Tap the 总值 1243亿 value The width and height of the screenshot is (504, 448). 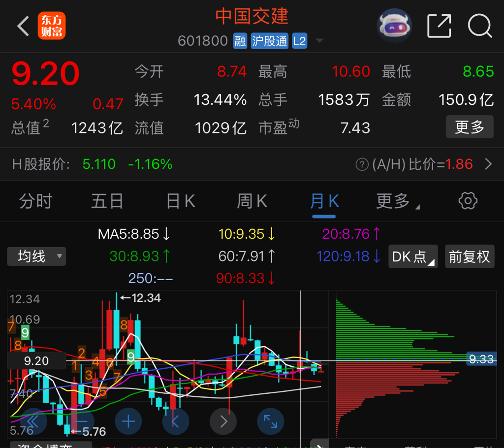coord(97,128)
